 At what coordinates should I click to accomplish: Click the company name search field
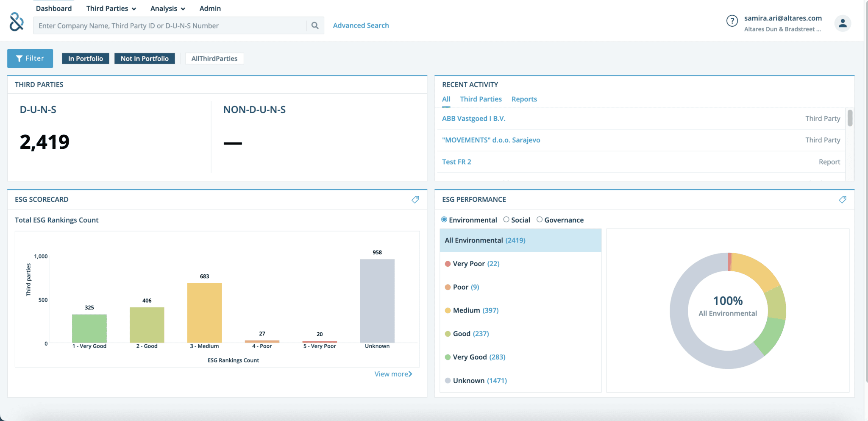click(170, 26)
